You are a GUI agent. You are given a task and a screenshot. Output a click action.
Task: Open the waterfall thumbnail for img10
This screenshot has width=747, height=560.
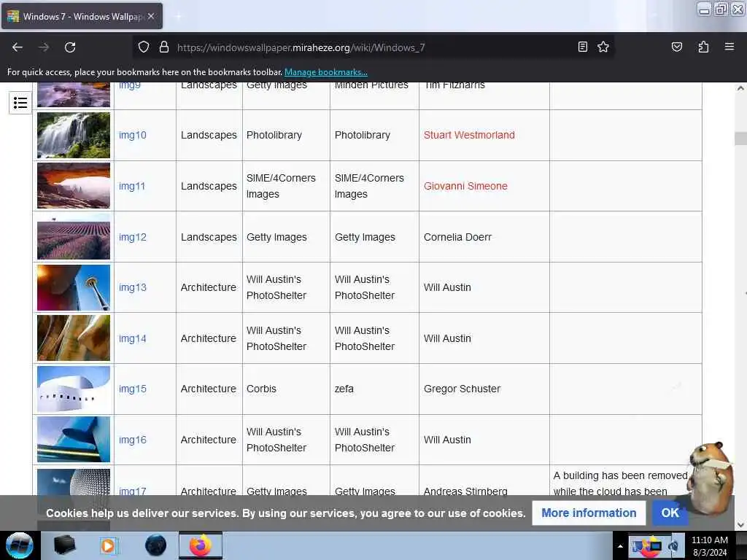[74, 135]
